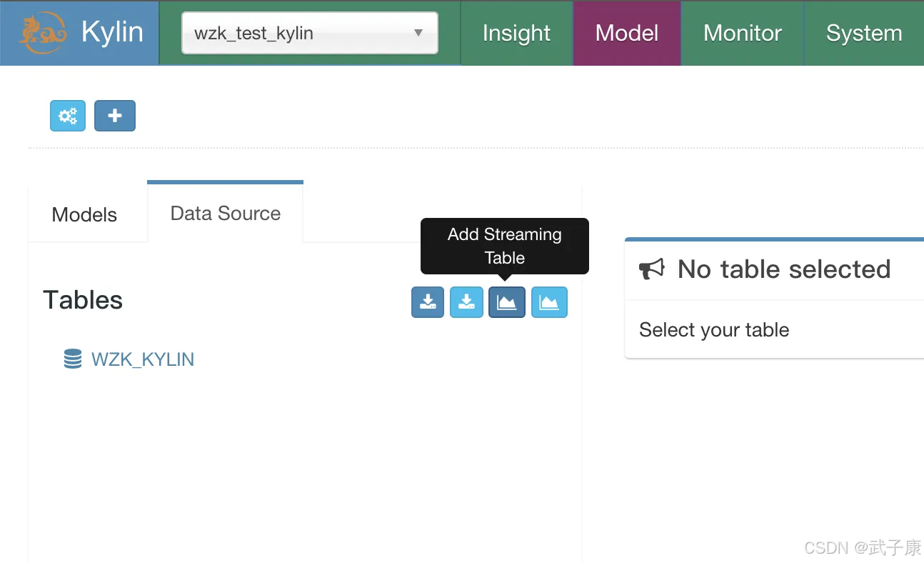Click the rightmost light-blue streaming chart icon

pyautogui.click(x=548, y=302)
